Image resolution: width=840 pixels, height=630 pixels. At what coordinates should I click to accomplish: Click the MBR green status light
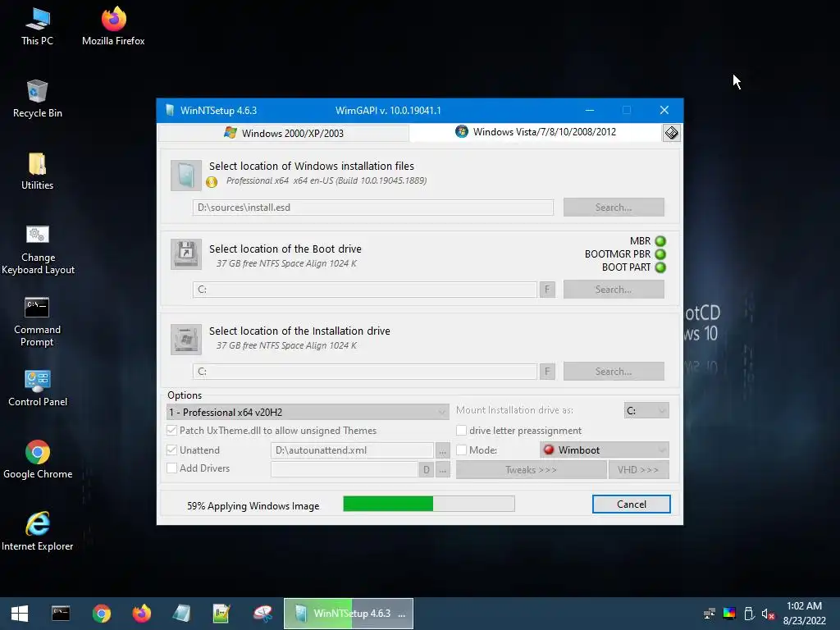pos(660,241)
